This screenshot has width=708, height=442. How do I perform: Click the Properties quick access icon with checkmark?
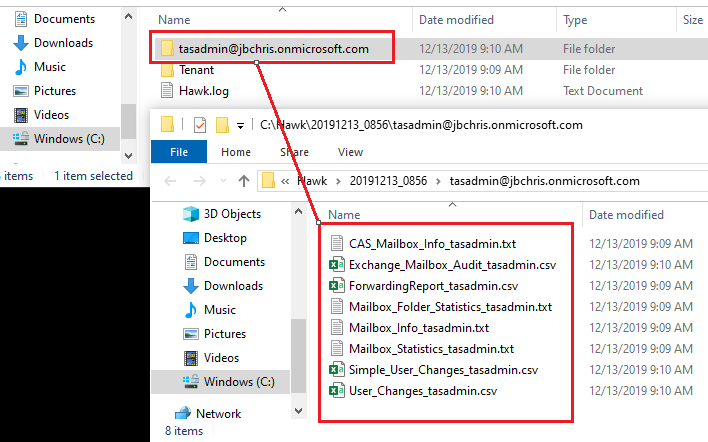tap(200, 125)
